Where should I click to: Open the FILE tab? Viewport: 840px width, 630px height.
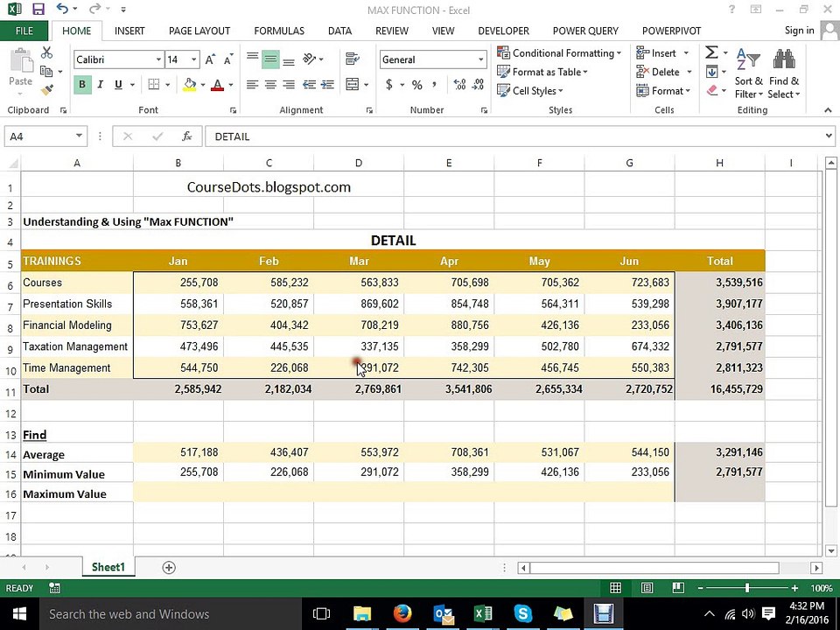coord(24,31)
